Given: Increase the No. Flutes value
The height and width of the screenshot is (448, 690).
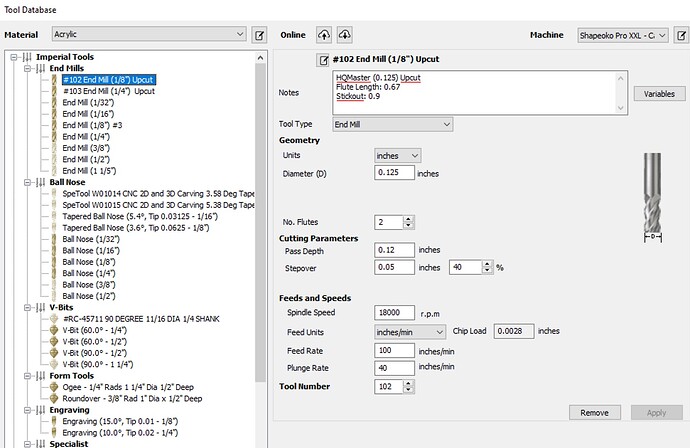Looking at the screenshot, I should point(408,219).
